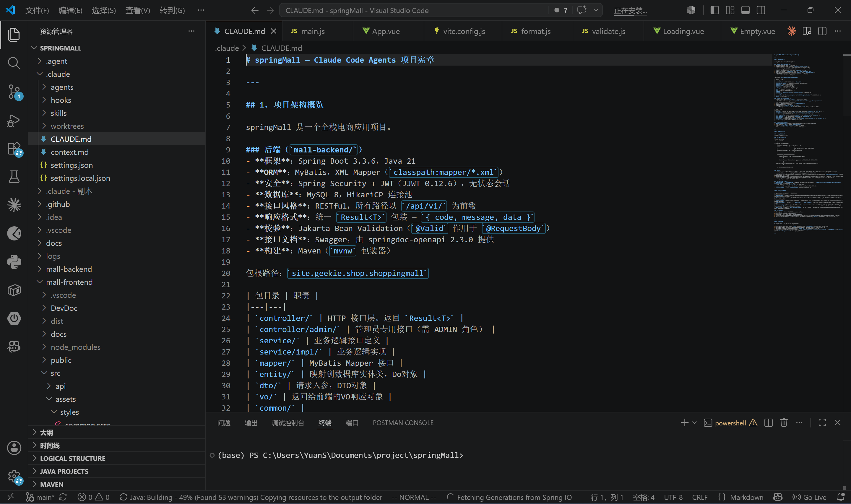Click the errors and warnings count
Screen dimensions: 851x504
93,497
